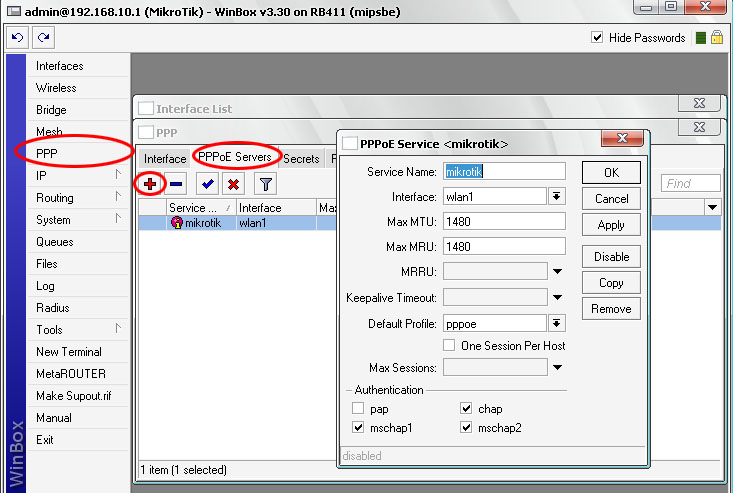The width and height of the screenshot is (733, 493).
Task: Open the Default Profile dropdown
Action: coord(556,323)
